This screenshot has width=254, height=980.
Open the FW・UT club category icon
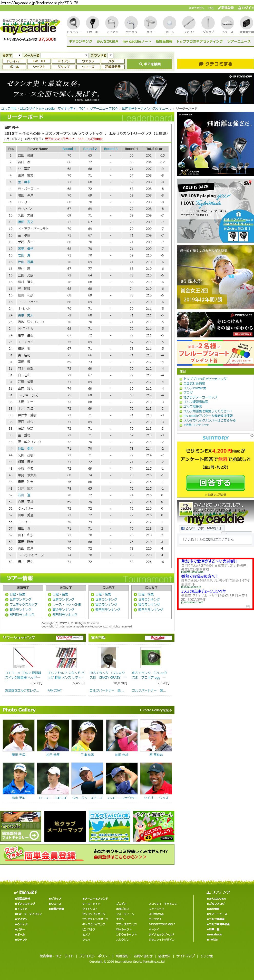click(93, 25)
